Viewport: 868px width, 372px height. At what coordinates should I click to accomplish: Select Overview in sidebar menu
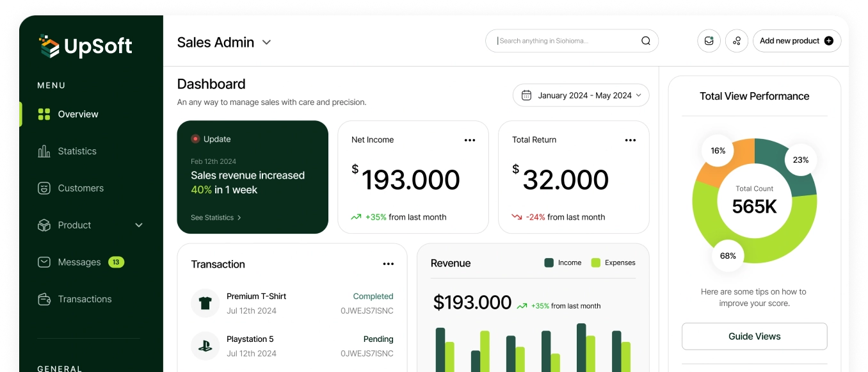[77, 114]
